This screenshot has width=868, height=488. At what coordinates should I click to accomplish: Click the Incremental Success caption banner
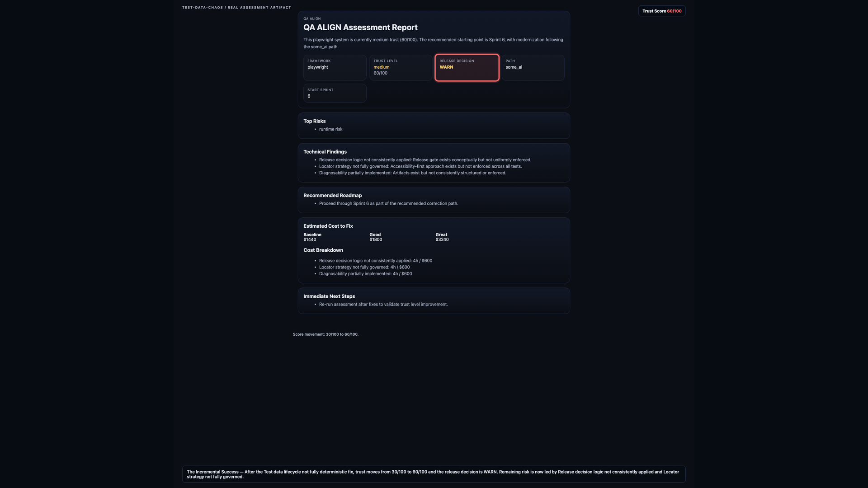(434, 474)
